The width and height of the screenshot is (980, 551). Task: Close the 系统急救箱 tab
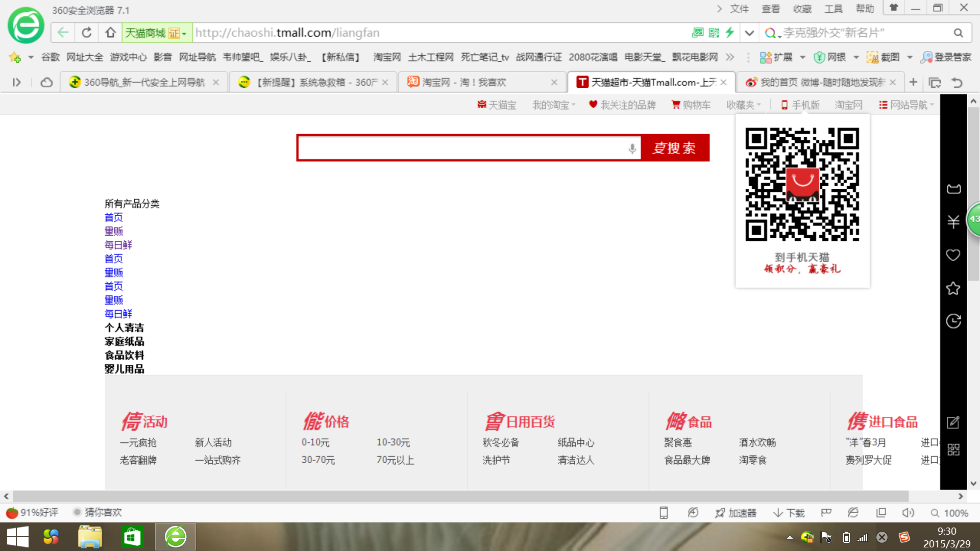tap(385, 82)
